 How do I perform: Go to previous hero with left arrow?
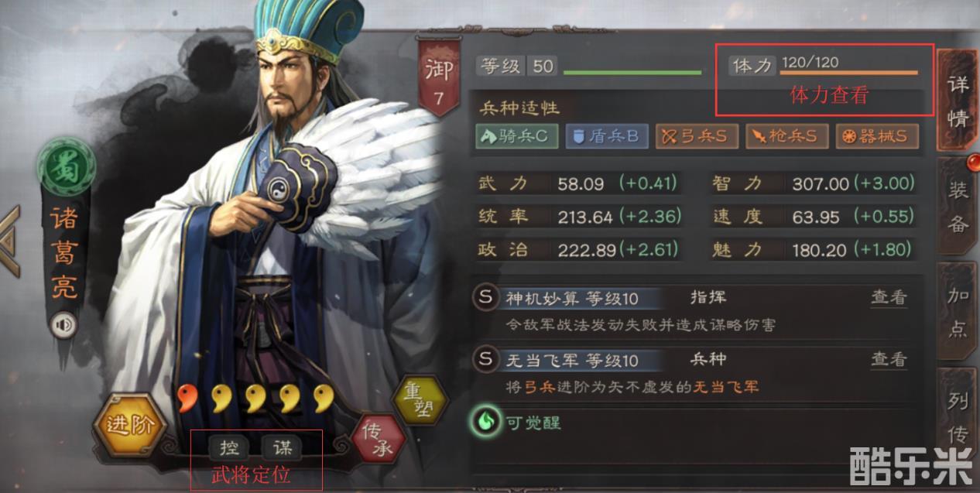point(9,242)
